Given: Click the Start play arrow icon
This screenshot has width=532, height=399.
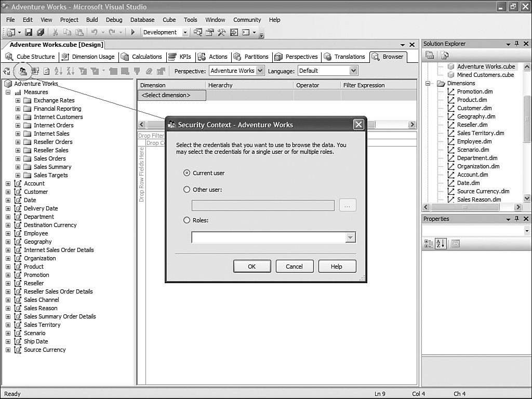Looking at the screenshot, I should point(133,32).
